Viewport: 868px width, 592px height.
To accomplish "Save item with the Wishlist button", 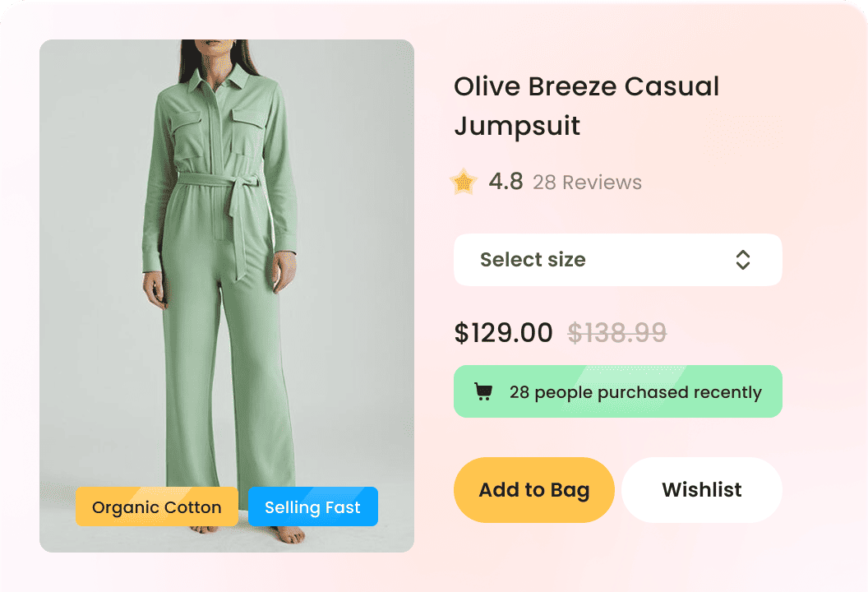I will coord(701,490).
